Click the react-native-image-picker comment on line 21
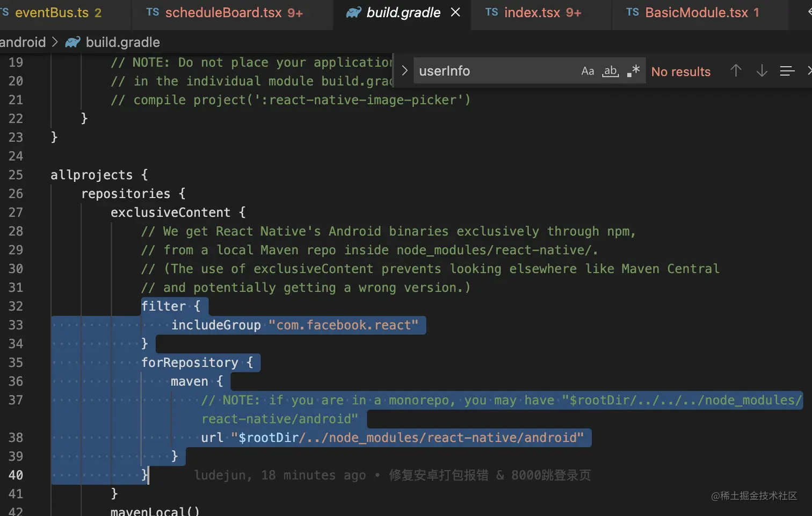 pos(290,99)
